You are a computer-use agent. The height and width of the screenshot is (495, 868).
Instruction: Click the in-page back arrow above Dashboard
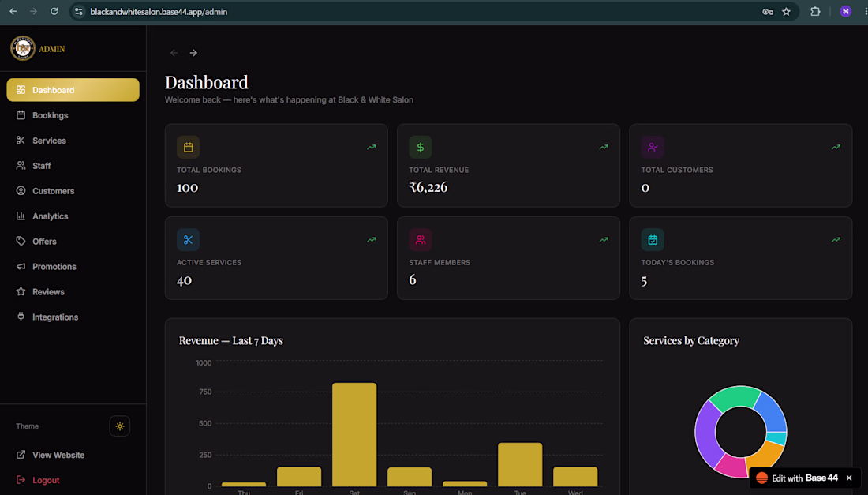tap(174, 53)
